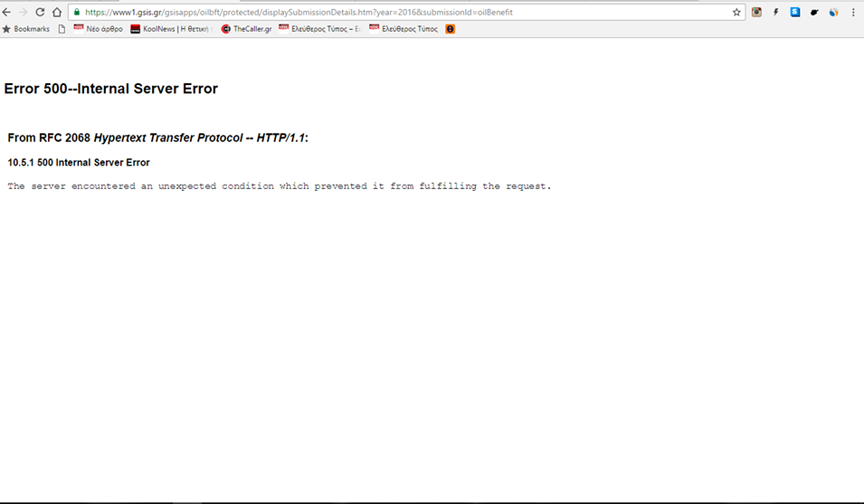Click the orange icon-only bookmark
This screenshot has width=864, height=504.
click(x=451, y=29)
